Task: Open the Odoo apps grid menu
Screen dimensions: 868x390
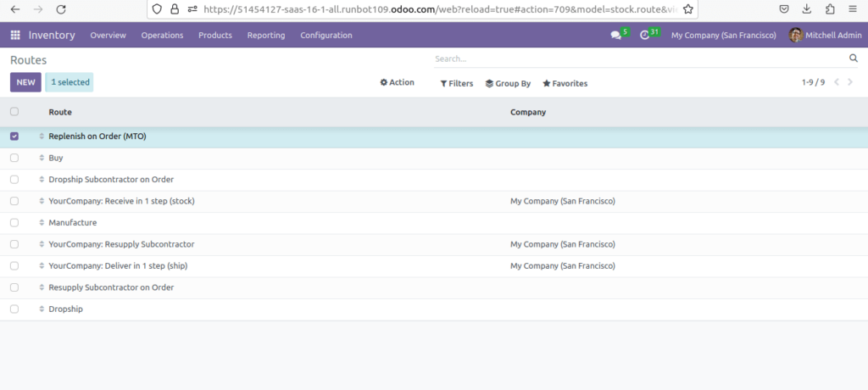Action: point(15,35)
